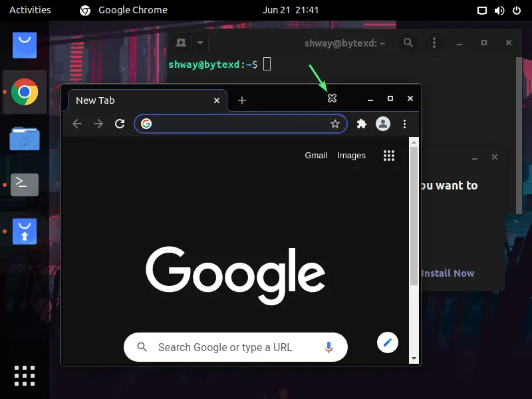
Task: Open a new tab with plus button
Action: (242, 100)
